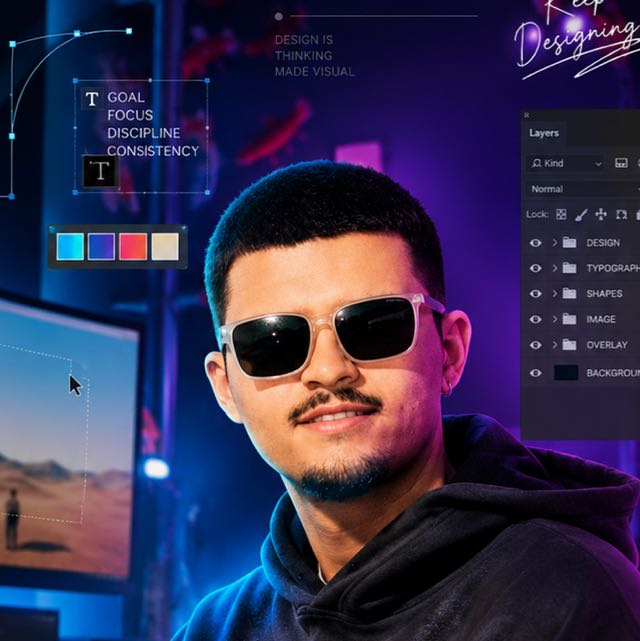Viewport: 640px width, 641px height.
Task: Close the Layers panel with the small x
Action: [526, 115]
